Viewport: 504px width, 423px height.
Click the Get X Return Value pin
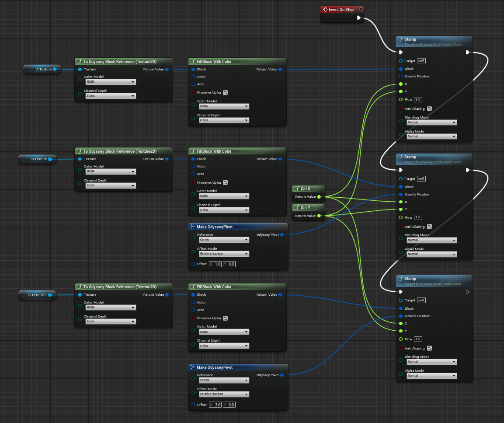319,197
